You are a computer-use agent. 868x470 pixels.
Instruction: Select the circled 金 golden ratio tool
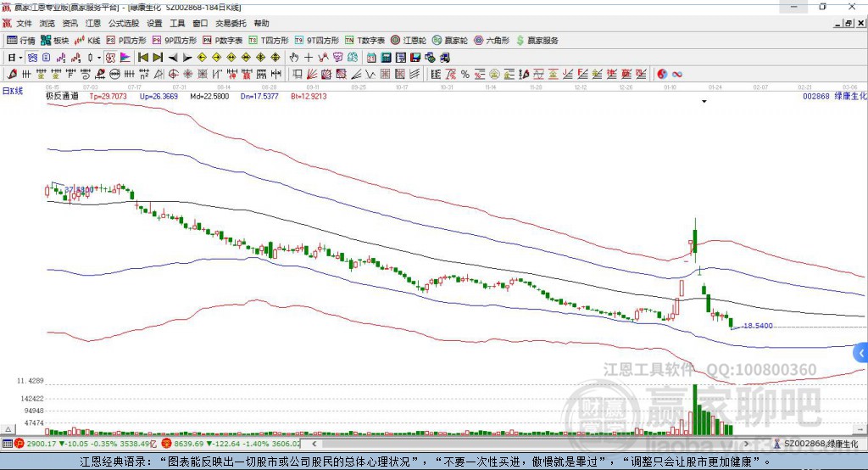(494, 74)
